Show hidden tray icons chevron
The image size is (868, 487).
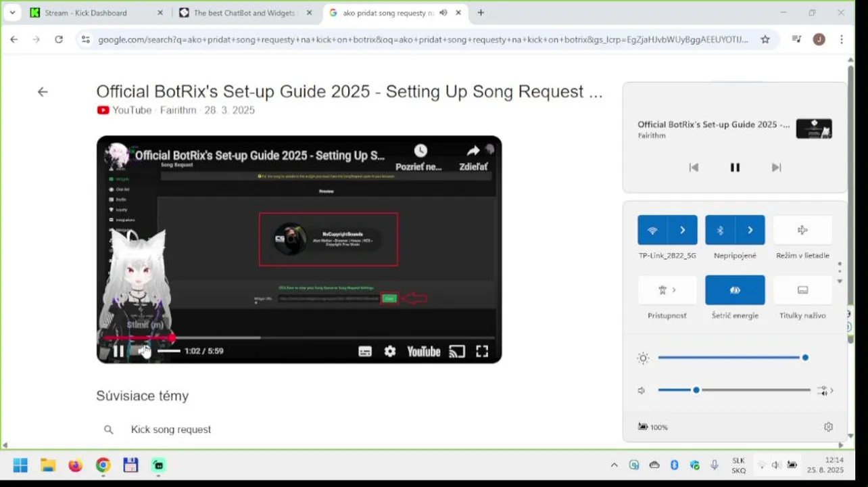click(614, 465)
